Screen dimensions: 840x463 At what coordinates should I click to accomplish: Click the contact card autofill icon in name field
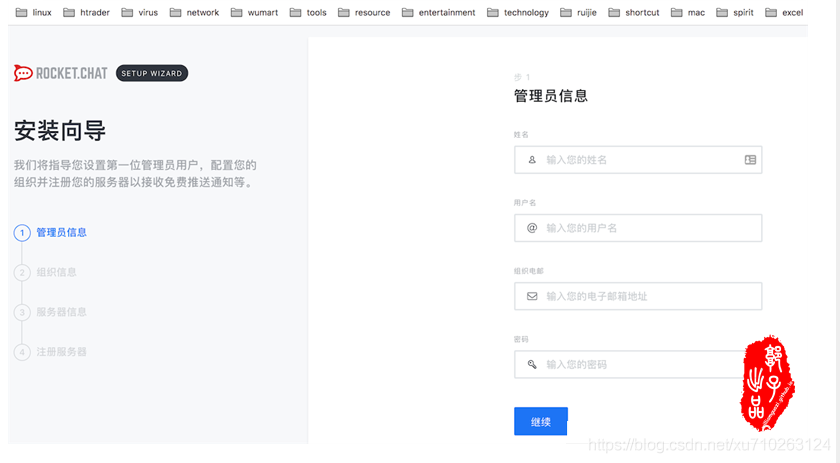click(750, 160)
